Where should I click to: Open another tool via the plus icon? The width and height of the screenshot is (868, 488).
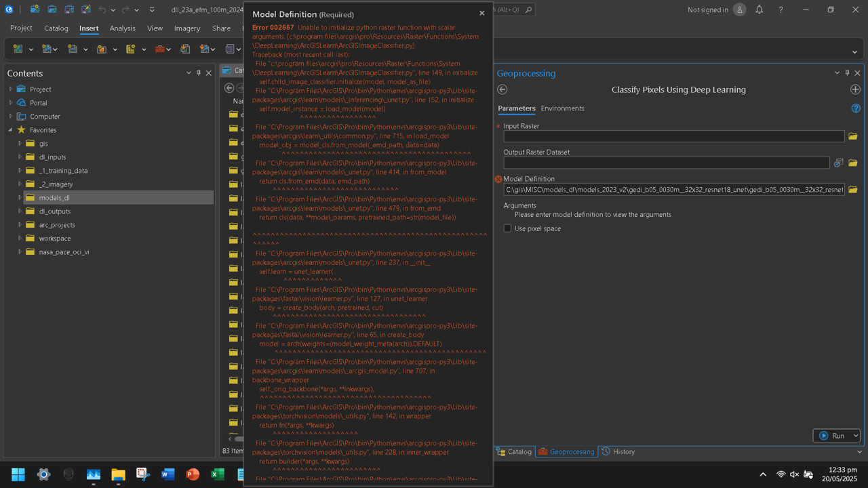855,89
